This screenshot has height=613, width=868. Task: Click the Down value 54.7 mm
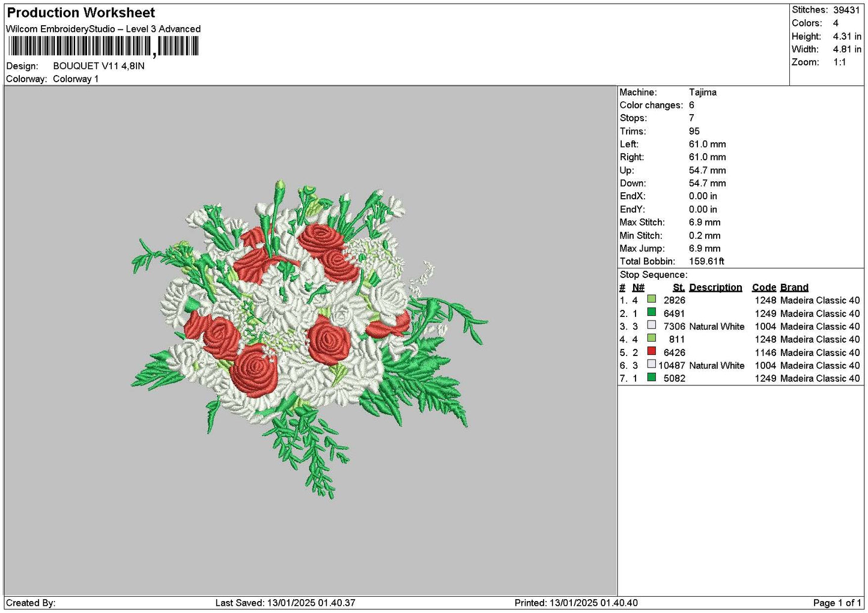[707, 184]
